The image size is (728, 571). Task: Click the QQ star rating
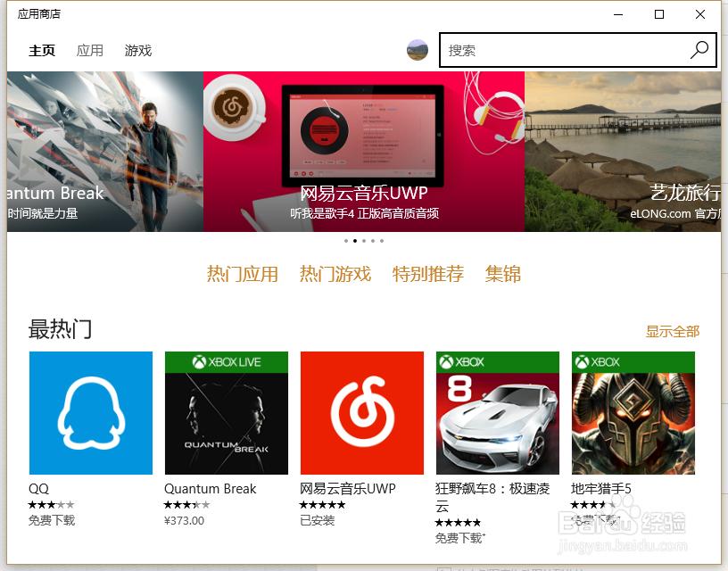(x=51, y=505)
